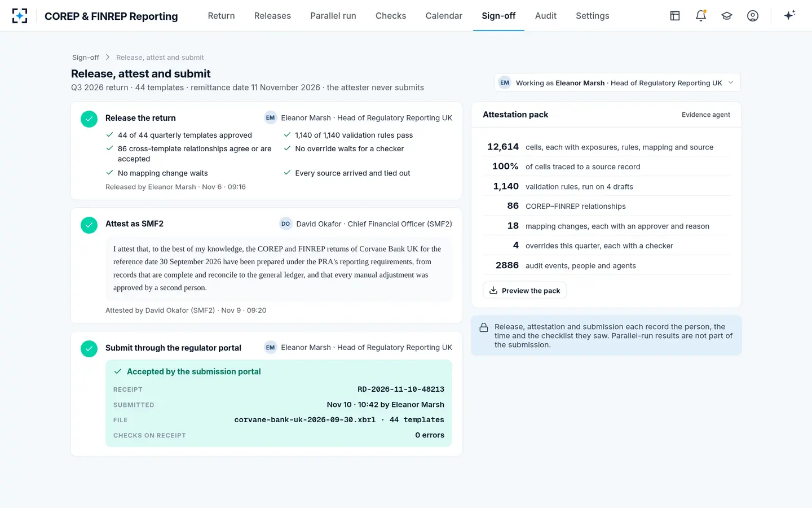This screenshot has width=812, height=508.
Task: Open the Releases tab
Action: [272, 16]
